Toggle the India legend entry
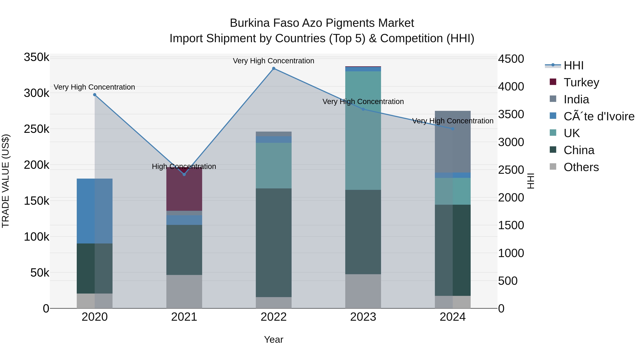Screen dimensions: 644x362 pyautogui.click(x=570, y=99)
